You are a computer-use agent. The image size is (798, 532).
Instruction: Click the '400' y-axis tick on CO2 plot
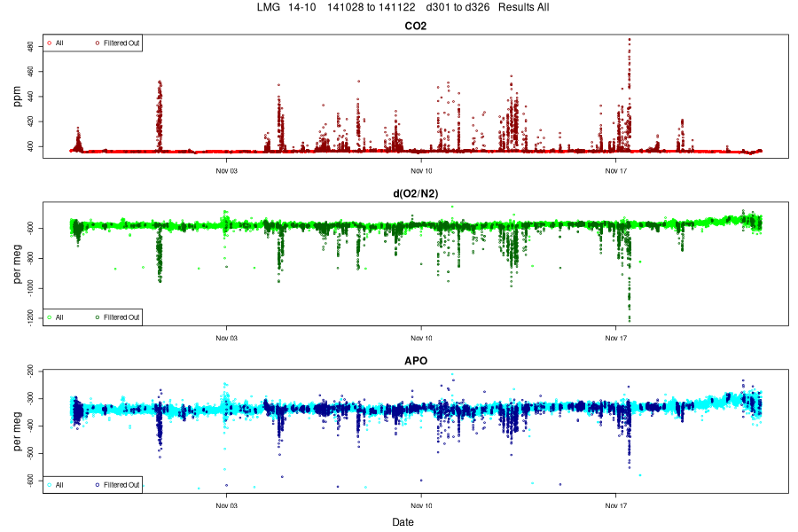(x=30, y=146)
